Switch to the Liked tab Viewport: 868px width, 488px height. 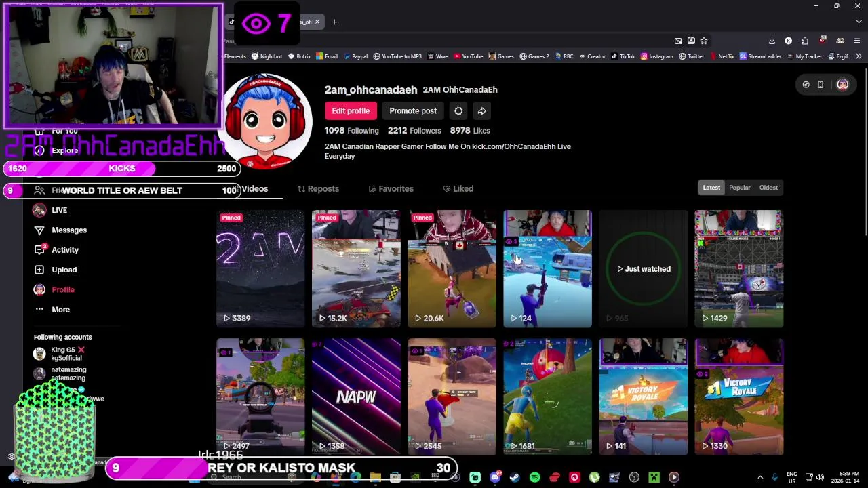(x=458, y=189)
